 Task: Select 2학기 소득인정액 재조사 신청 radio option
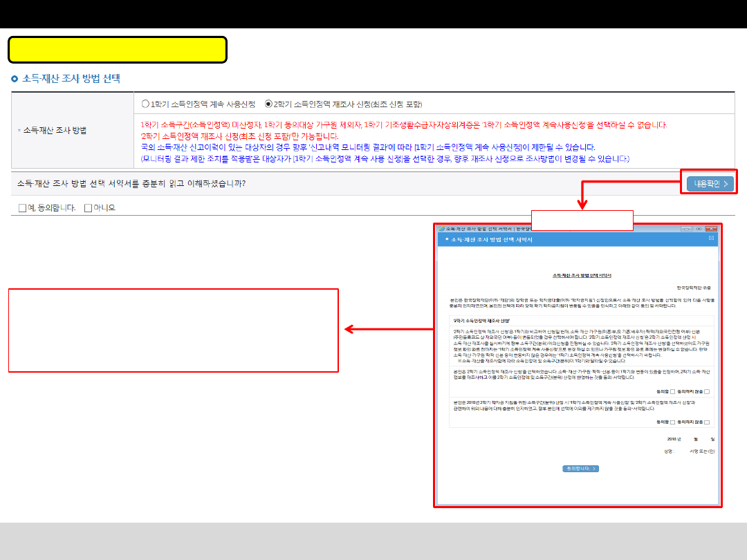[269, 104]
